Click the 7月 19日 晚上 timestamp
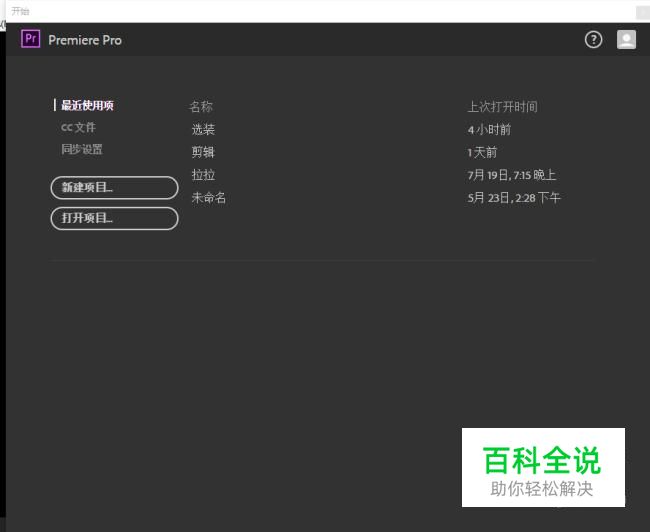This screenshot has width=650, height=532. tap(512, 175)
